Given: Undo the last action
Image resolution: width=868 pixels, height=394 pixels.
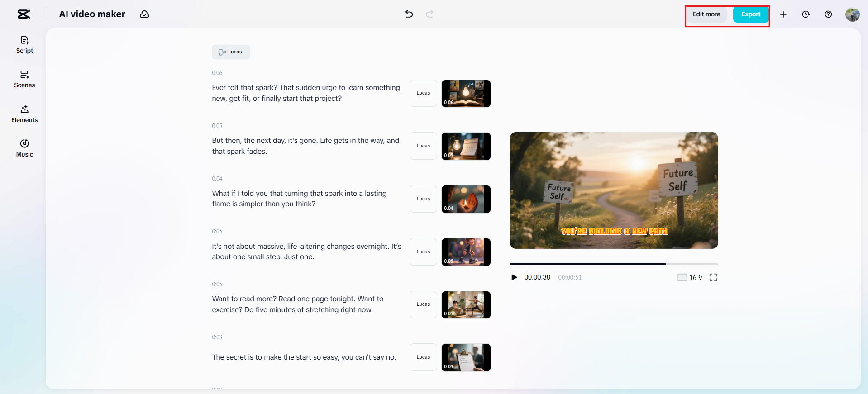Looking at the screenshot, I should point(409,14).
